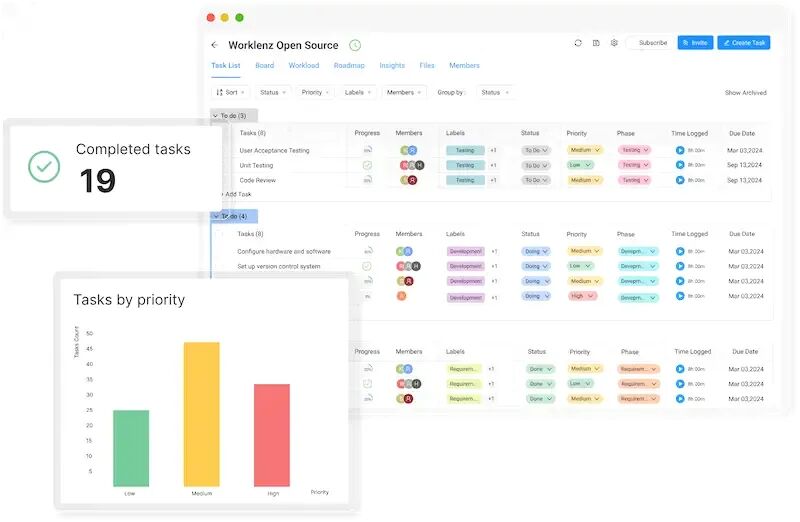
Task: Open phase dropdown of Set up version control system
Action: pos(638,266)
